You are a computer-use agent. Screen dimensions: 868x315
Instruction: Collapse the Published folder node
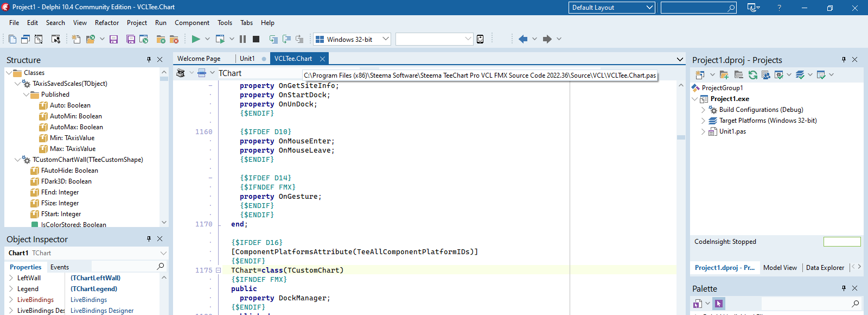pyautogui.click(x=26, y=94)
